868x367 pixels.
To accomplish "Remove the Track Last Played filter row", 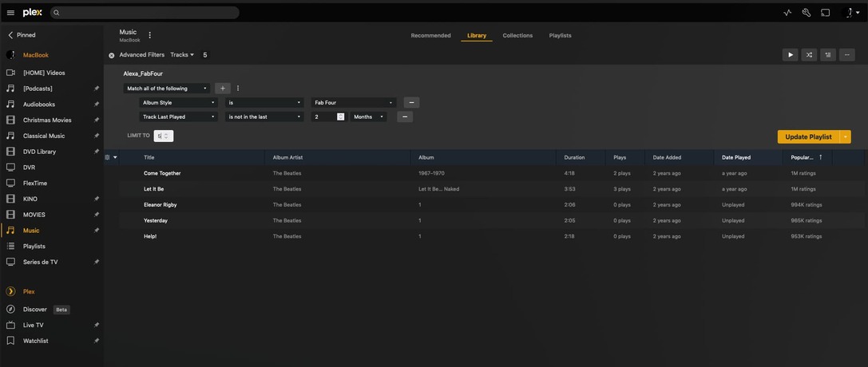I will (405, 117).
